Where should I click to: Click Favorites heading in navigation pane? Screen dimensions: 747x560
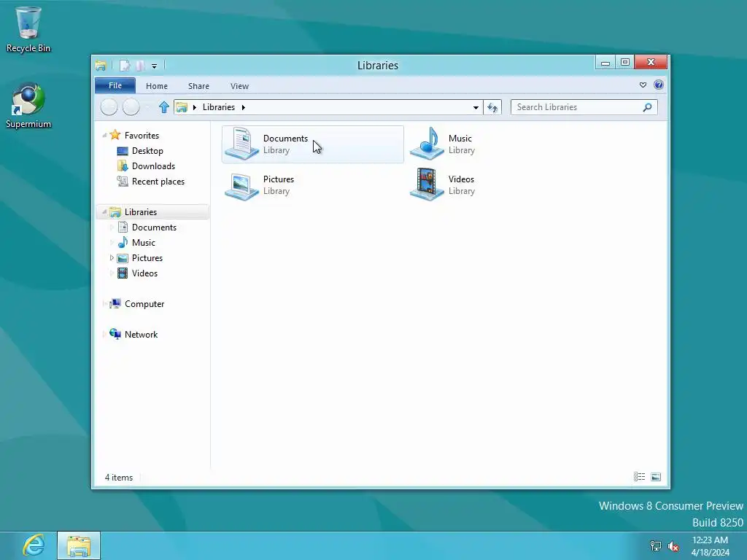pyautogui.click(x=142, y=136)
